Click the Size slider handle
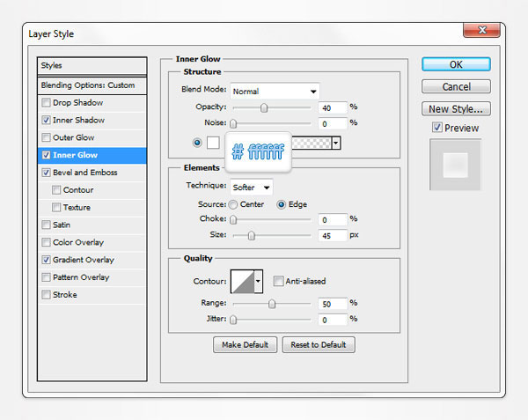This screenshot has width=528, height=420. coord(251,236)
